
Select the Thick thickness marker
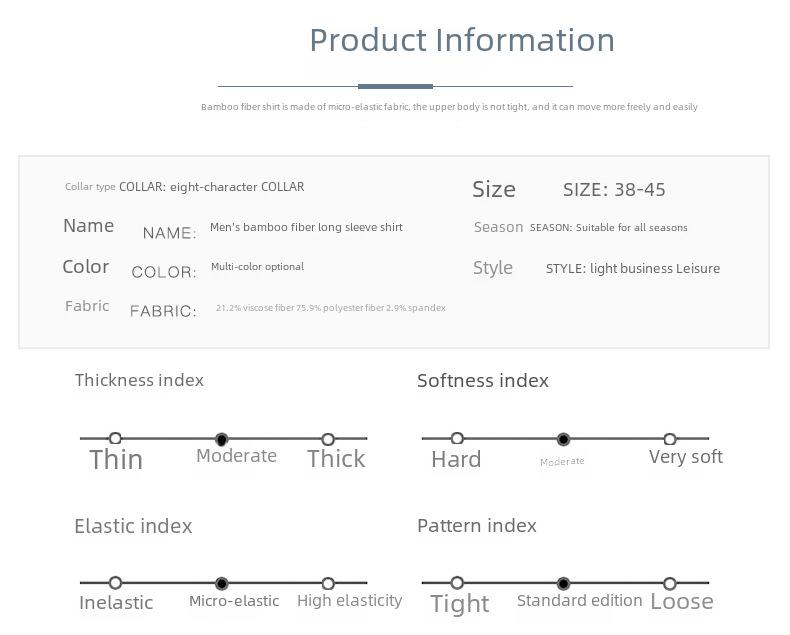coord(328,439)
